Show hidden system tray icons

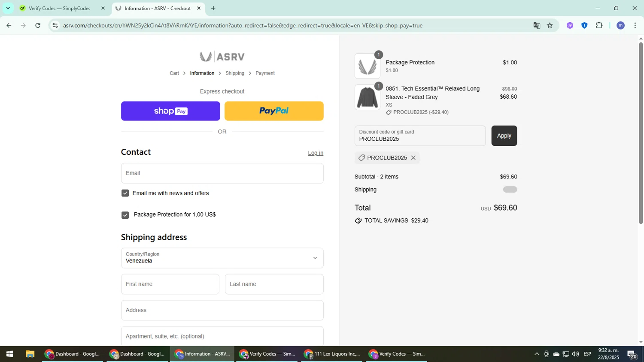tap(537, 354)
